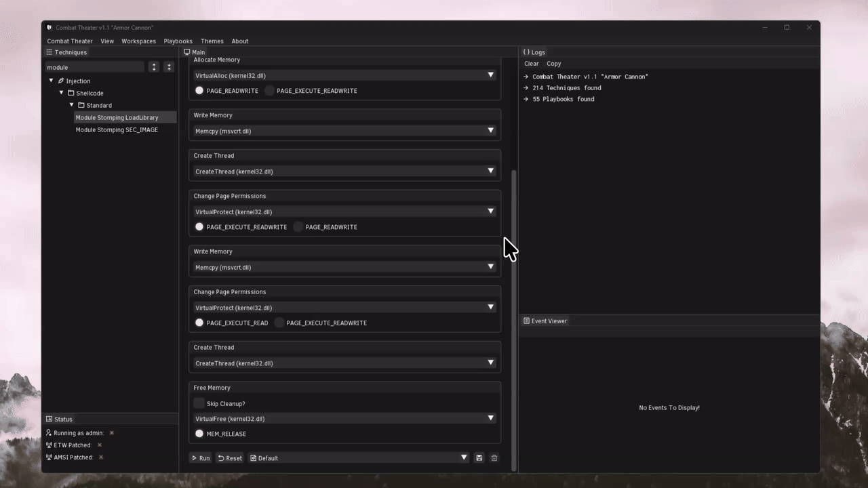Image resolution: width=868 pixels, height=488 pixels.
Task: Select the Logs panel tab
Action: (x=534, y=52)
